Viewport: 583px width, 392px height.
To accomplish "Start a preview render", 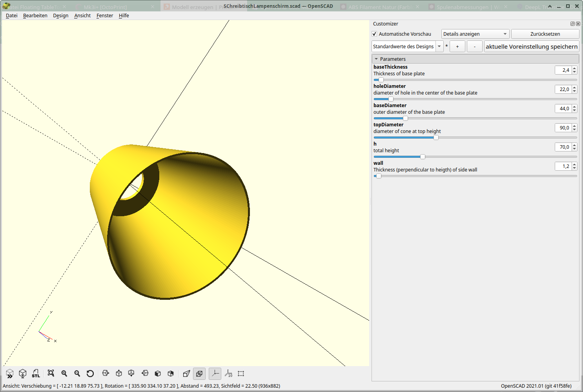I will 10,374.
